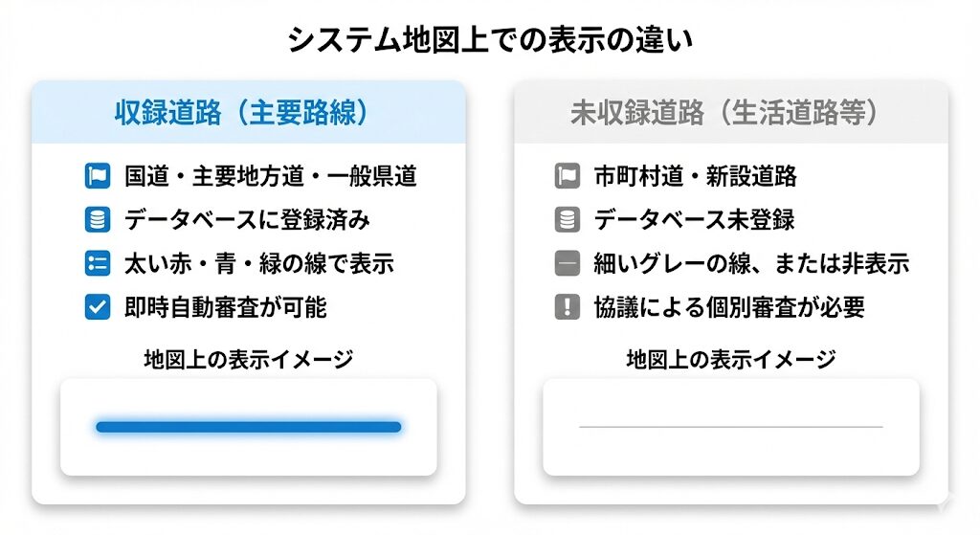The width and height of the screenshot is (980, 535).
Task: Click the データベースに登録済み text
Action: point(247,220)
